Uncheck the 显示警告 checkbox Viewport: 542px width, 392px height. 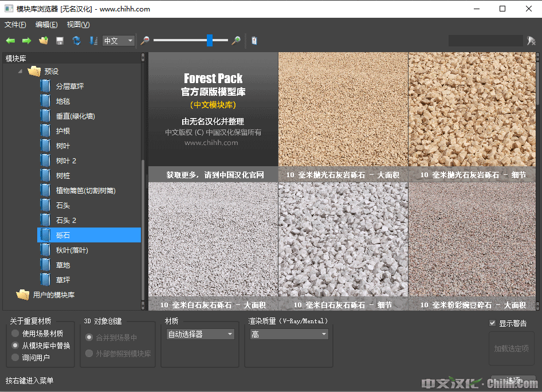492,323
